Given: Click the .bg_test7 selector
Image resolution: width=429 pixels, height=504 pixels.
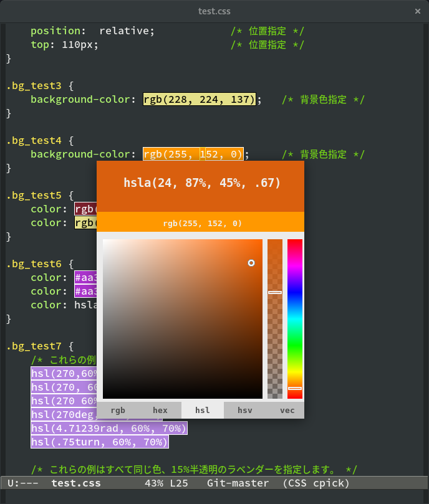Looking at the screenshot, I should pos(34,346).
